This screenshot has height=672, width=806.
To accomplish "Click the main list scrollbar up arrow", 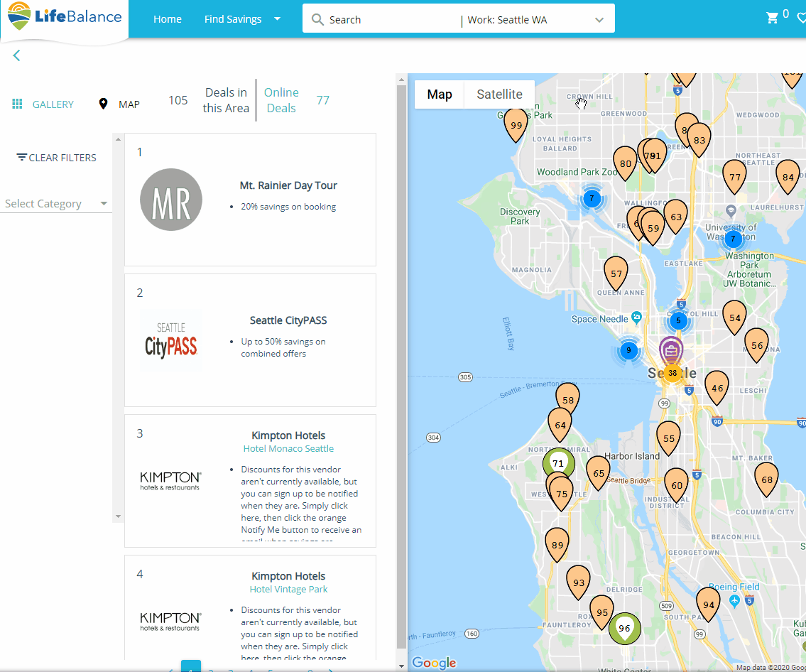I will [401, 80].
